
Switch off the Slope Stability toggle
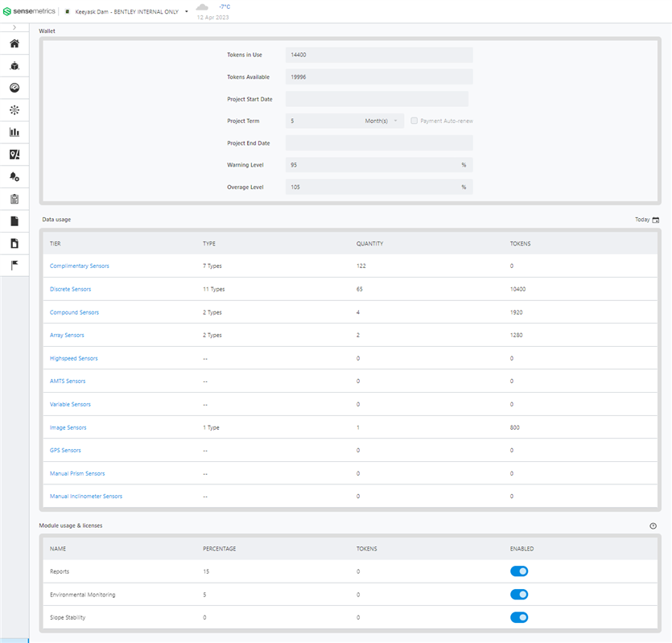[519, 617]
